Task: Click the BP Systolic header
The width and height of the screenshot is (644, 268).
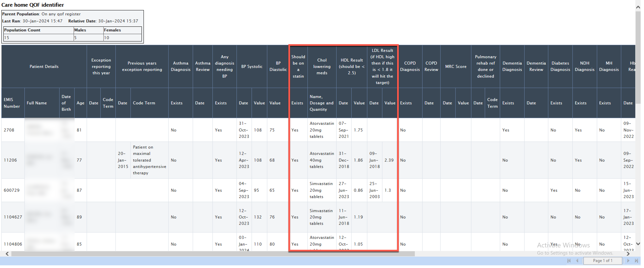Action: click(252, 67)
